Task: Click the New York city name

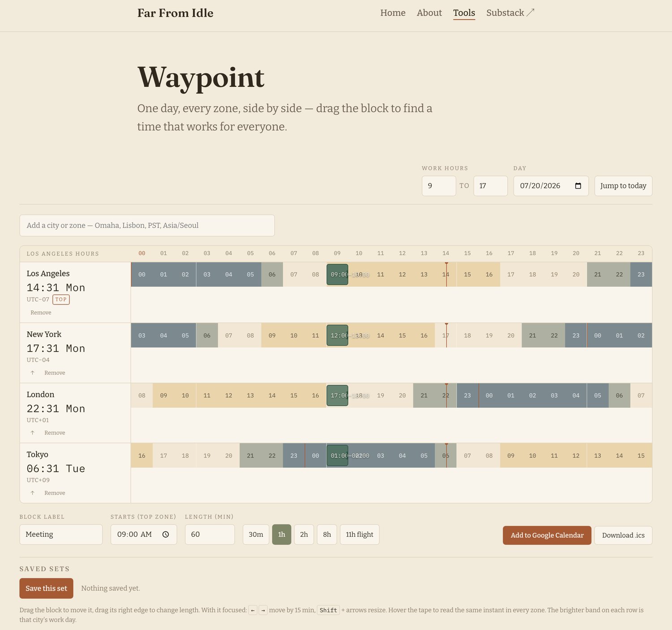Action: (x=44, y=334)
